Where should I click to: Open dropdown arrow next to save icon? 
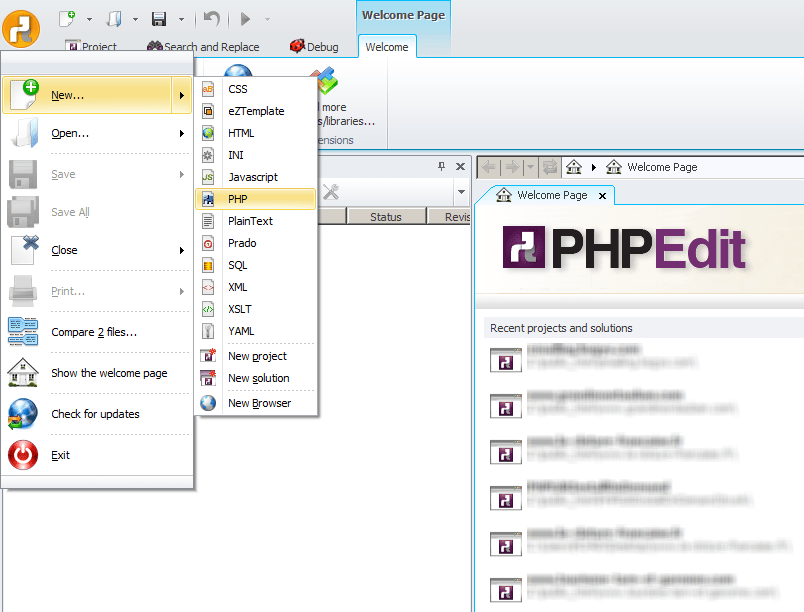pos(182,19)
